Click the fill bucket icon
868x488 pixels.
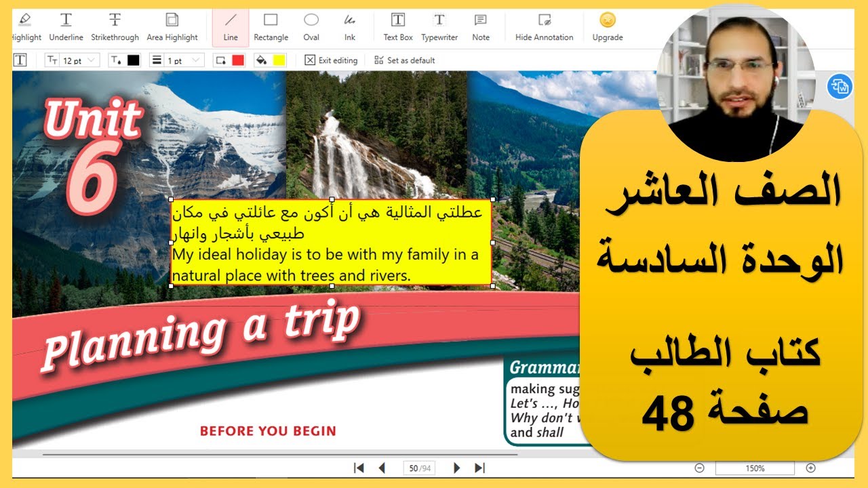261,60
